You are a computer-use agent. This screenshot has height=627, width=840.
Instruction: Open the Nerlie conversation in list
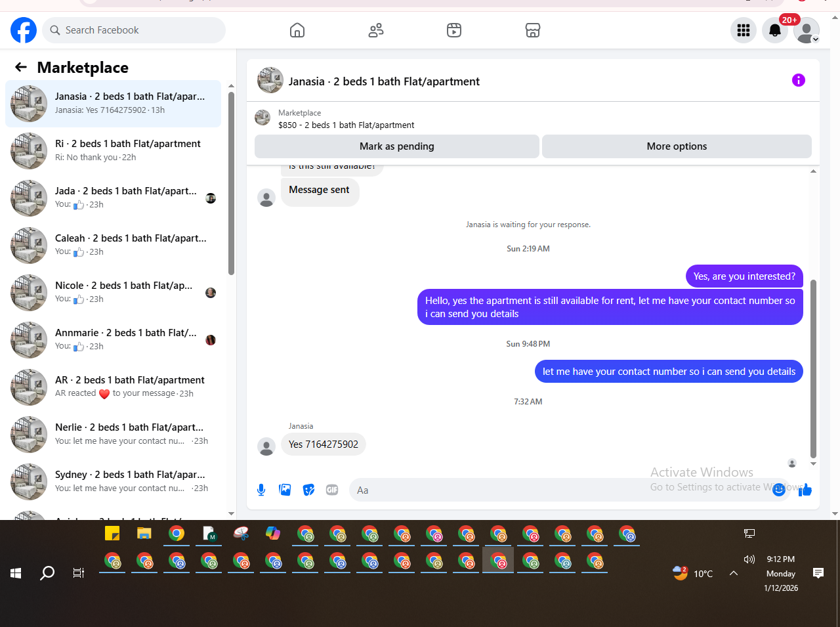pos(113,435)
